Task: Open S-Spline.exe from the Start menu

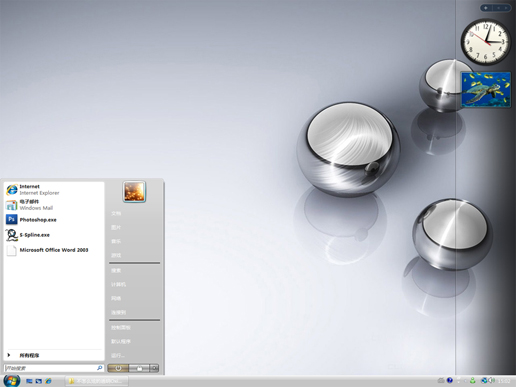Action: click(x=54, y=235)
